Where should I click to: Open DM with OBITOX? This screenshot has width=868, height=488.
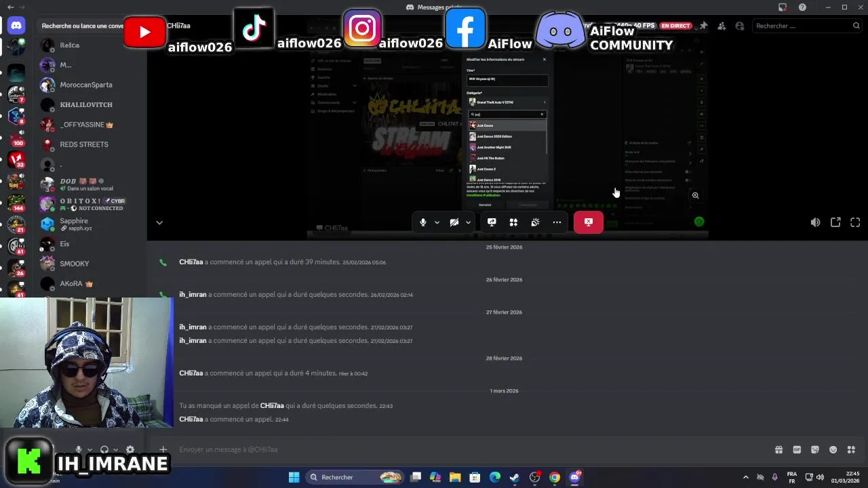(x=90, y=204)
